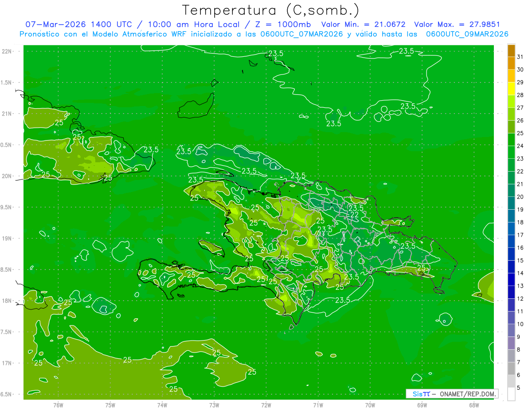Image resolution: width=532 pixels, height=411 pixels.
Task: Click the 70W longitude axis label
Action: coord(370,405)
